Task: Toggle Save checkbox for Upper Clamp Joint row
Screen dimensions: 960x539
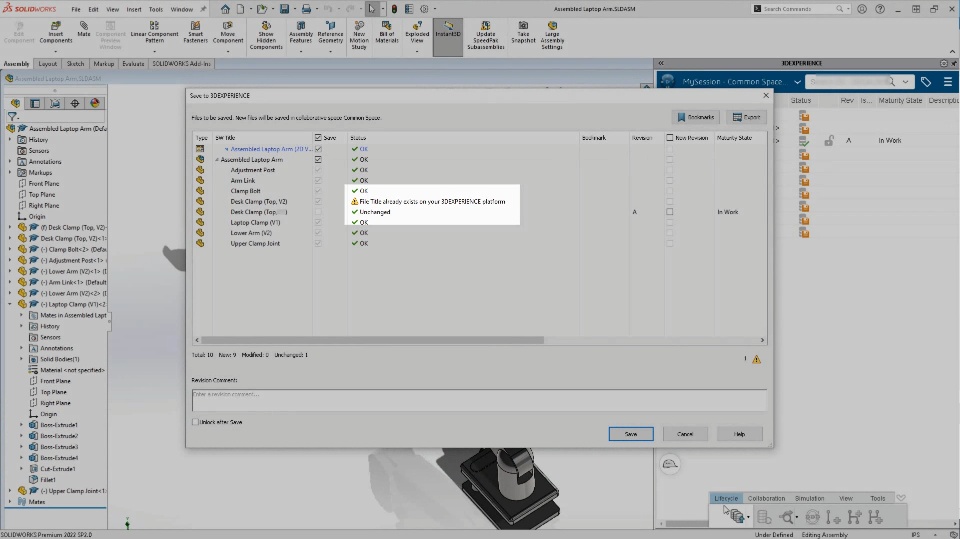Action: (x=318, y=243)
